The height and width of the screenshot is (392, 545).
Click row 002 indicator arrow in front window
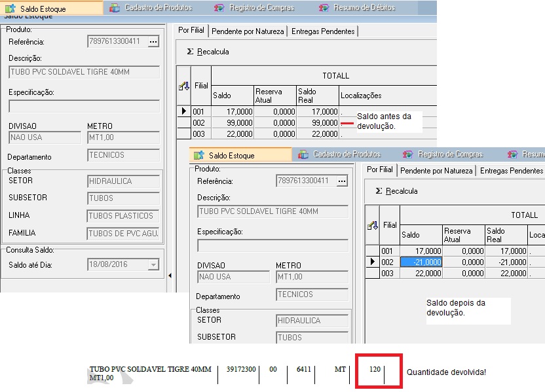coord(373,262)
